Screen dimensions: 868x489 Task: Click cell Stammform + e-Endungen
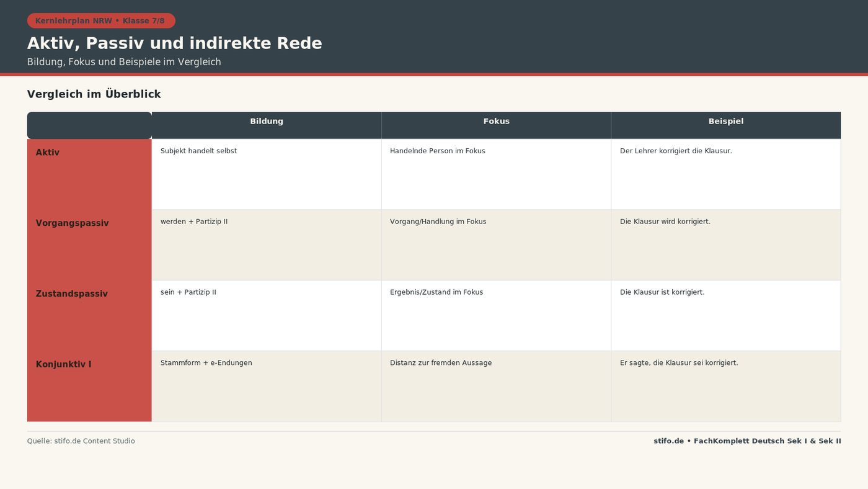pyautogui.click(x=267, y=387)
